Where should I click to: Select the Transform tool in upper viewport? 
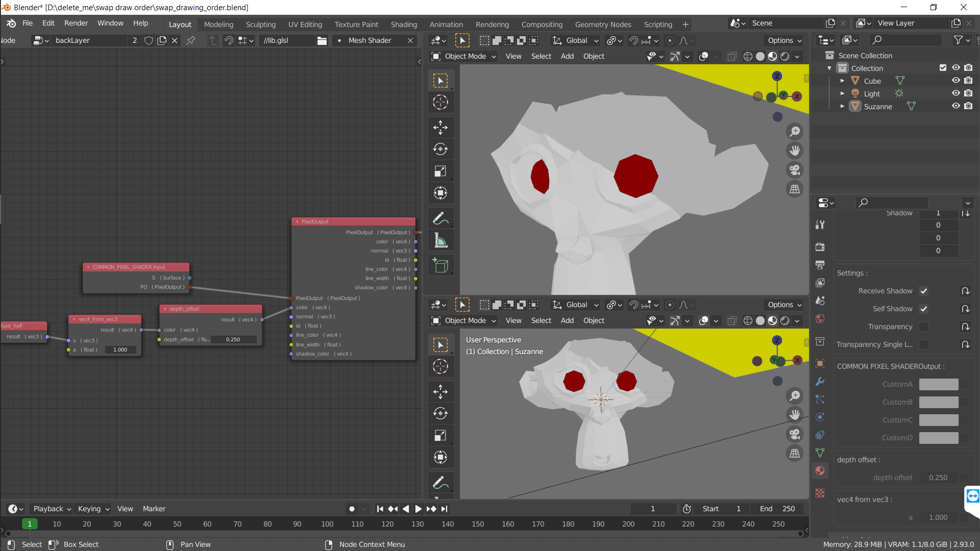click(440, 193)
